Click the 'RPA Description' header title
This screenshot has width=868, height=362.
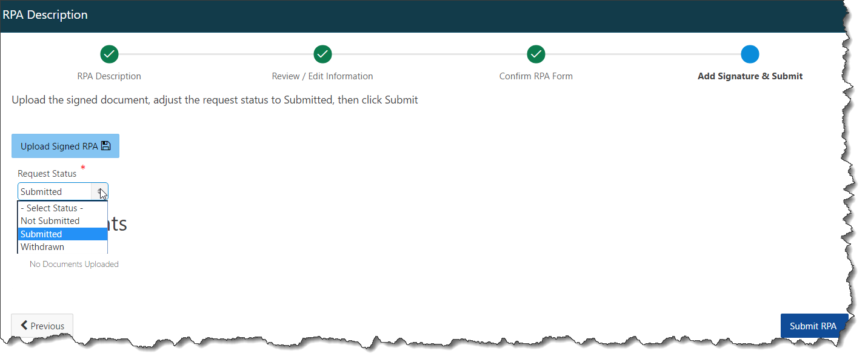[45, 15]
